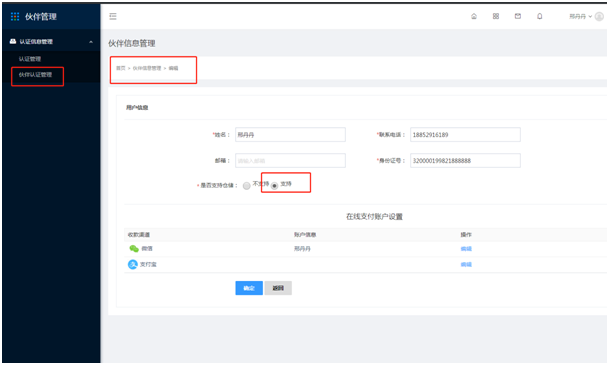Click the 操作 column header
609x365 pixels.
tap(466, 235)
